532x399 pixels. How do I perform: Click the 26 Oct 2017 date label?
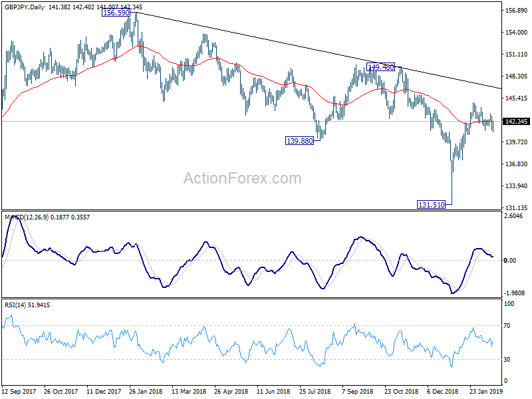61,391
